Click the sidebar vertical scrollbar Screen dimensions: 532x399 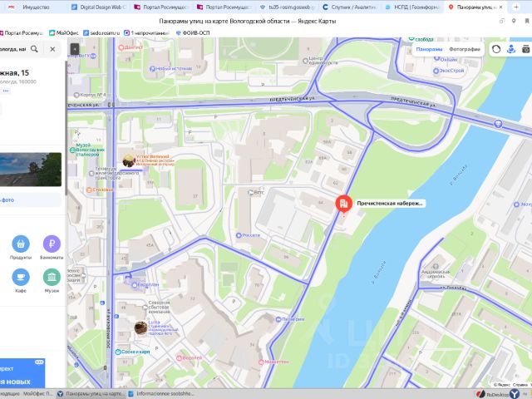[x=66, y=128]
